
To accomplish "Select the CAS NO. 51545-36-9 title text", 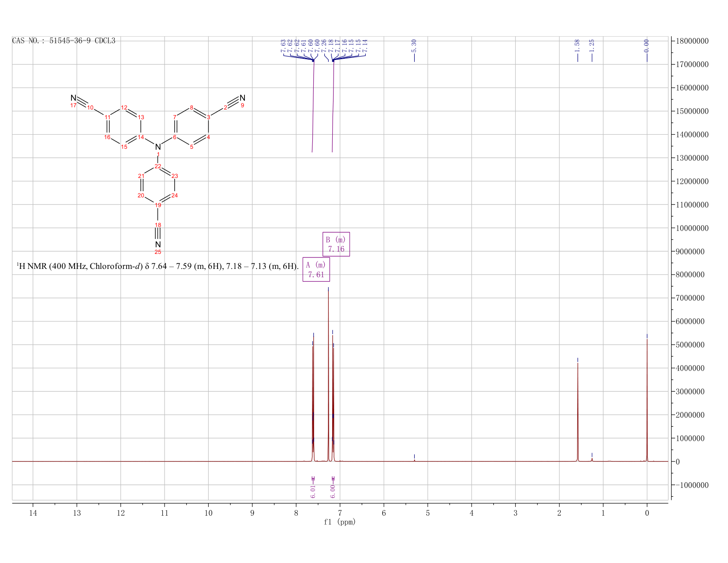I will point(64,41).
